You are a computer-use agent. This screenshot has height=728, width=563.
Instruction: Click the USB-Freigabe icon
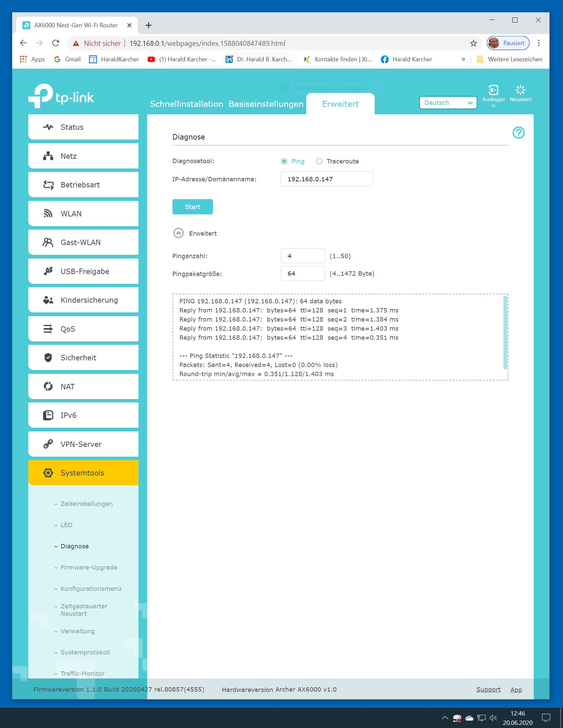[48, 271]
